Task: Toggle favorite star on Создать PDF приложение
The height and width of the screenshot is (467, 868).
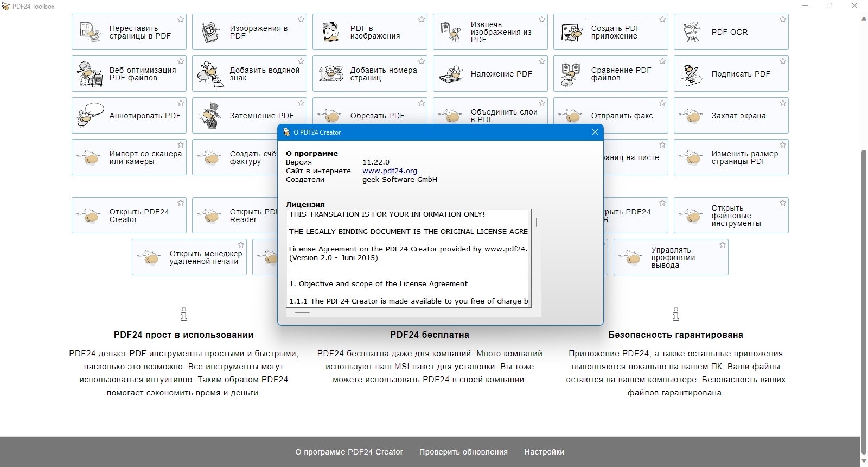Action: 662,20
